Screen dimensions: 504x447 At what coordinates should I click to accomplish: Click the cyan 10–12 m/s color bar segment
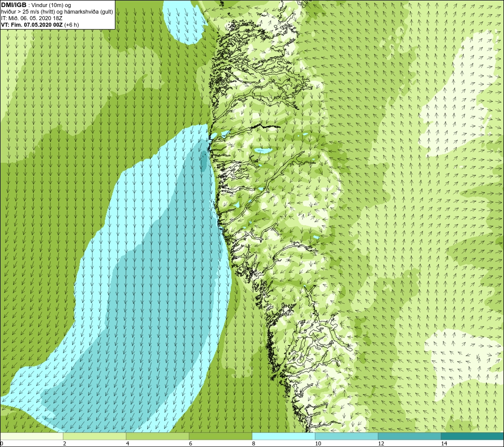coord(347,436)
